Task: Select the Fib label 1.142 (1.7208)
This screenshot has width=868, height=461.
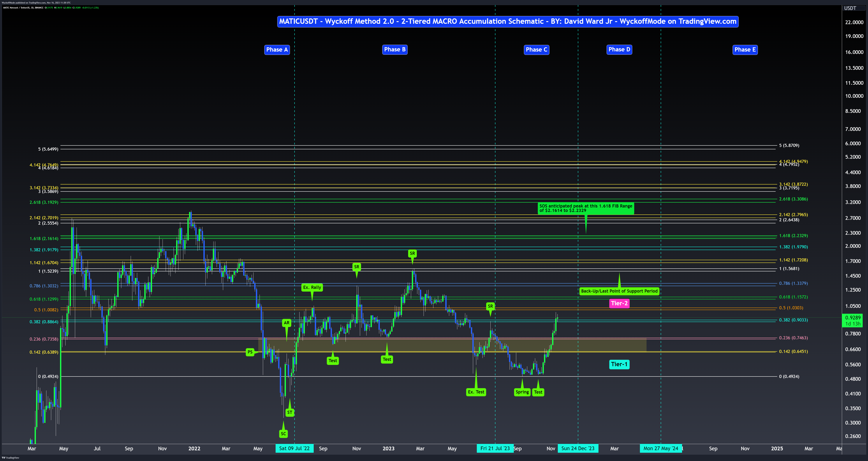Action: point(793,260)
